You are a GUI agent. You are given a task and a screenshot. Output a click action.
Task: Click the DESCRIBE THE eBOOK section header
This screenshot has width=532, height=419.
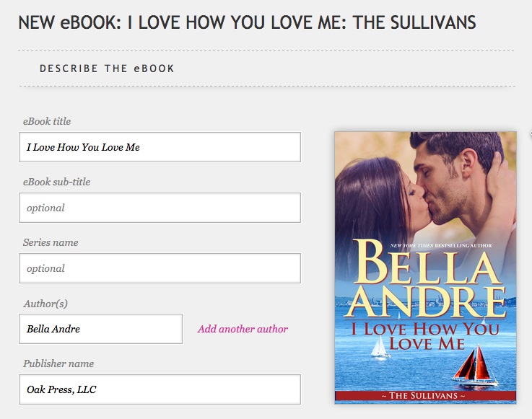[107, 69]
